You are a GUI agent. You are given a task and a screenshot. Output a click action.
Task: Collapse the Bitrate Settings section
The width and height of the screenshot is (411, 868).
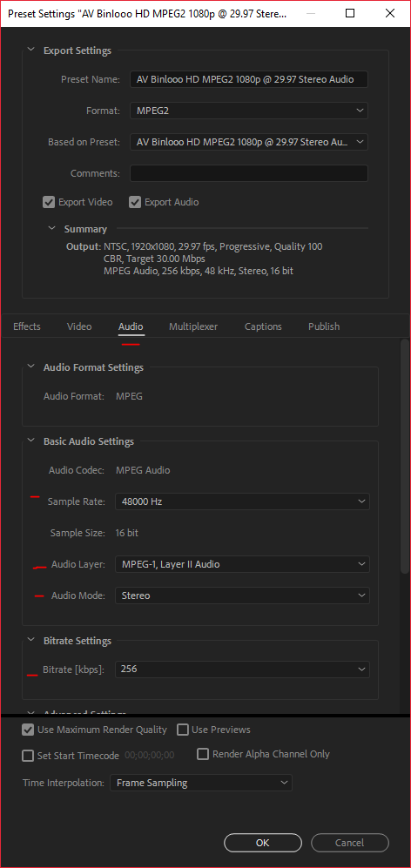[31, 641]
